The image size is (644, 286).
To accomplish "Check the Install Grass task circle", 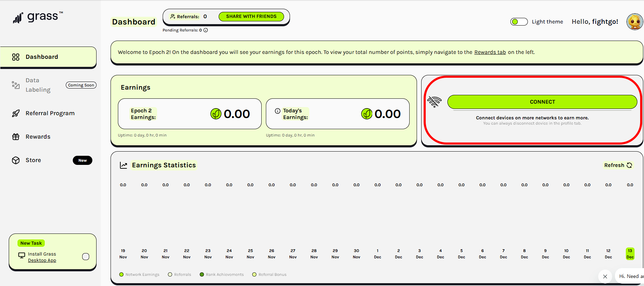I will coord(86,257).
